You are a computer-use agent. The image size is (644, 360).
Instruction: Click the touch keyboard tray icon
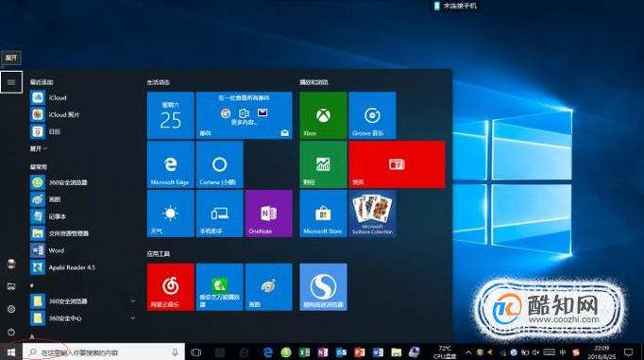550,352
